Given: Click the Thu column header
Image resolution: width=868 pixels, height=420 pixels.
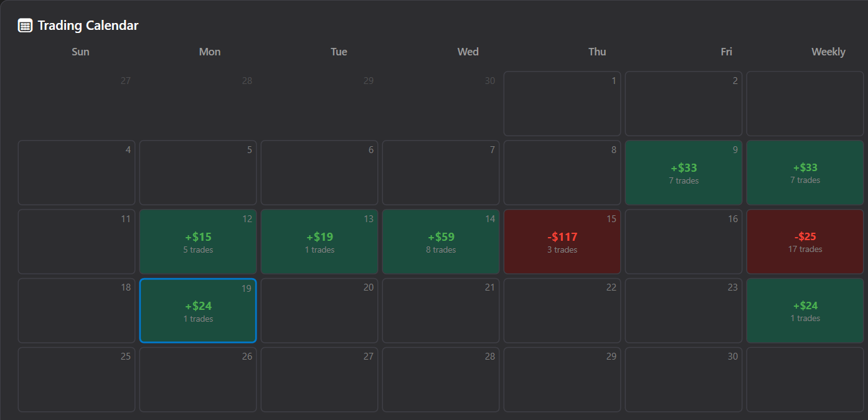Looking at the screenshot, I should 597,52.
